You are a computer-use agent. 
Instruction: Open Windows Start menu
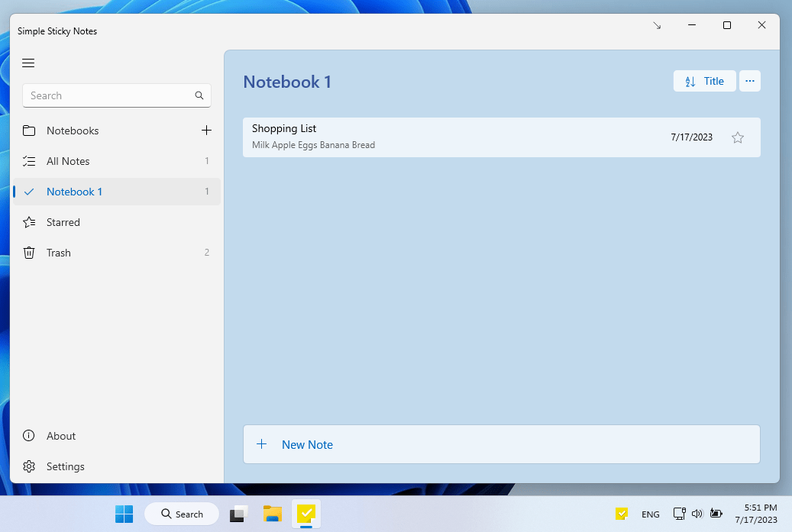coord(124,514)
